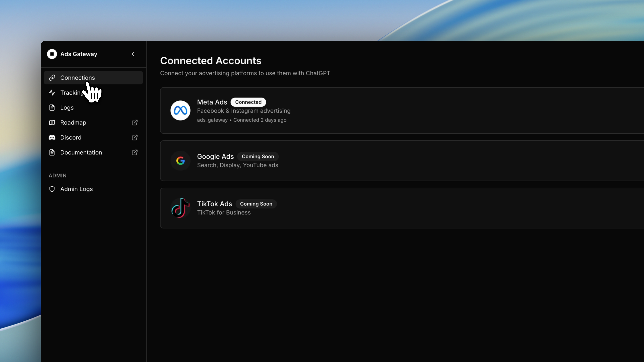Open Roadmap via its external link icon
Image resolution: width=644 pixels, height=362 pixels.
(x=135, y=122)
